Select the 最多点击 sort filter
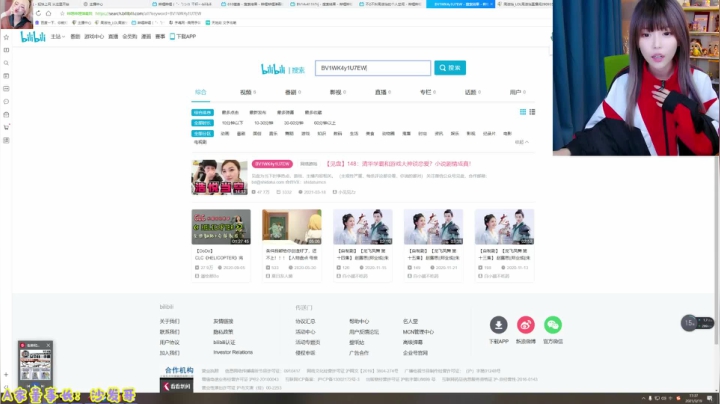This screenshot has height=404, width=720. coord(230,112)
